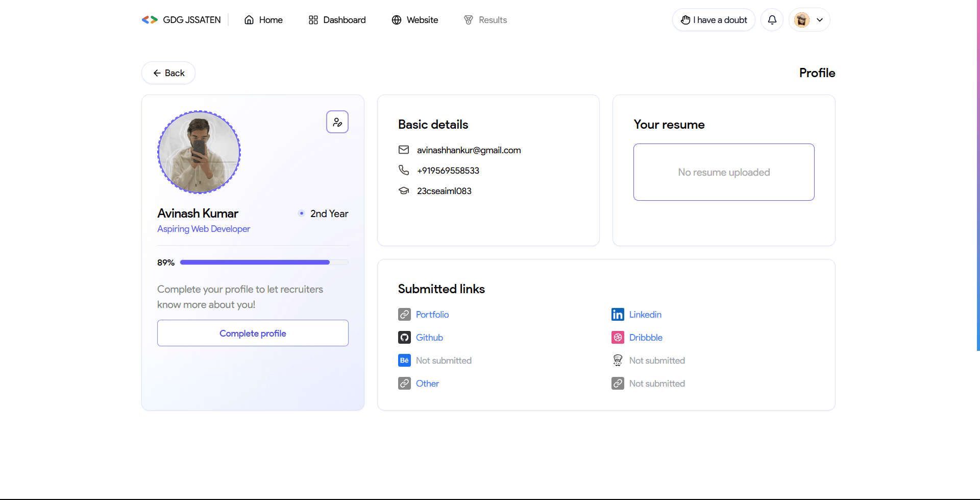
Task: Open the Home navigation item
Action: pyautogui.click(x=263, y=20)
